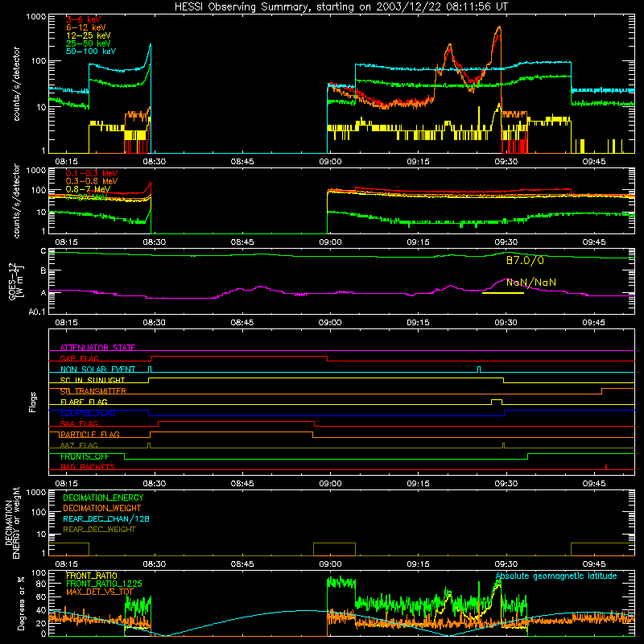Click the REAR_DEC_CHAN/128 legend label
The height and width of the screenshot is (644, 644).
tap(106, 518)
